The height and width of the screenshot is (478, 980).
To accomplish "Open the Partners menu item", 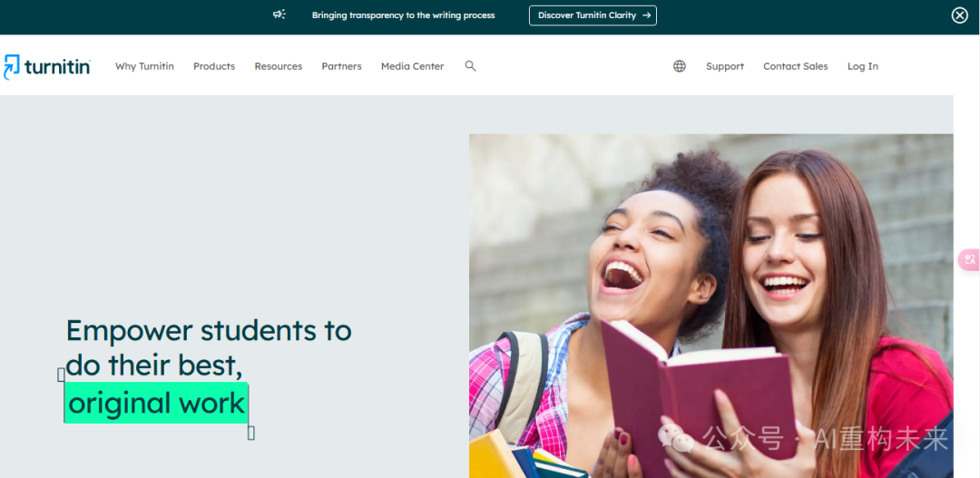I will (x=341, y=66).
